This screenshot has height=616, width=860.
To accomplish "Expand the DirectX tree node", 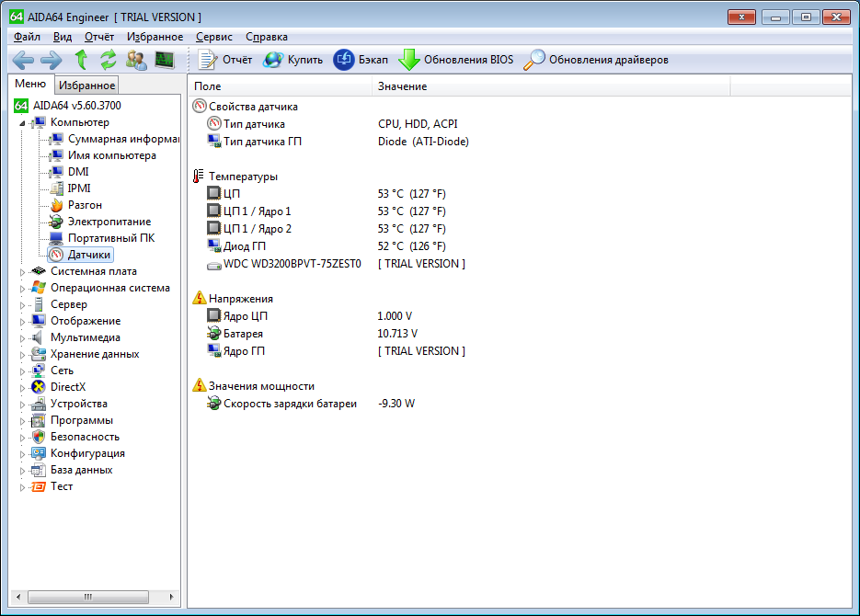I will click(22, 387).
